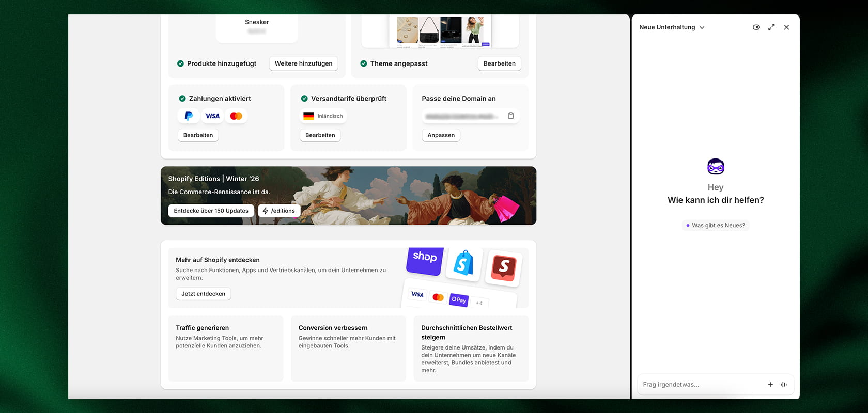This screenshot has width=868, height=413.
Task: Click the Shopify Editions Winter '26 banner
Action: click(x=349, y=196)
